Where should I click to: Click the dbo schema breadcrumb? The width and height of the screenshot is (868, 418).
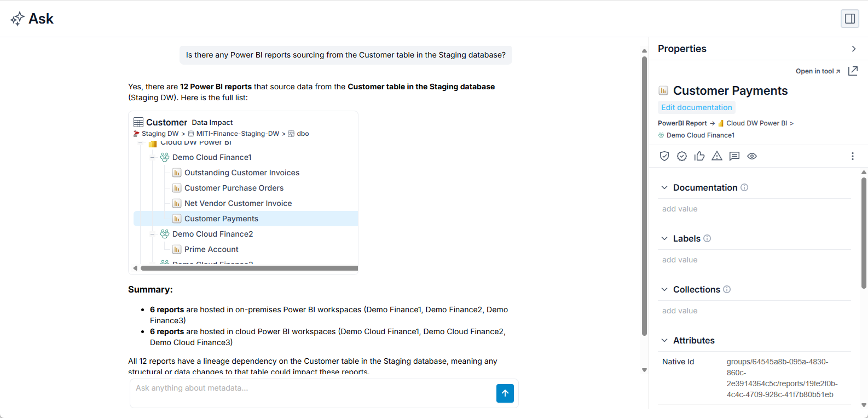(x=303, y=134)
